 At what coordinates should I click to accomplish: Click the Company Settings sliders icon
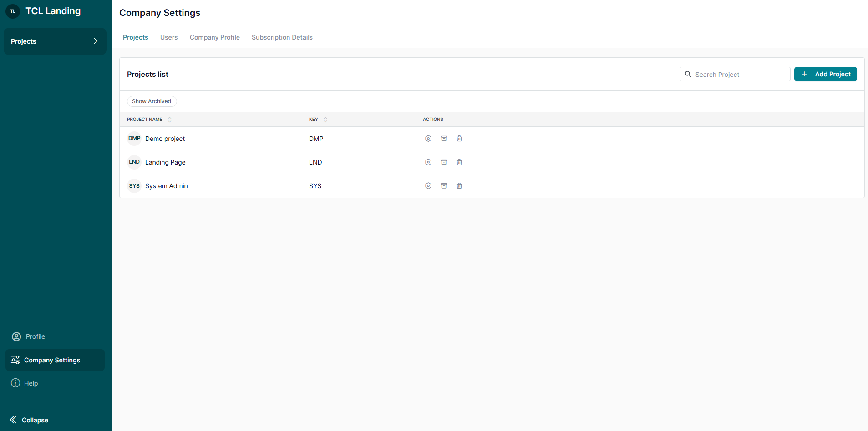(x=15, y=360)
